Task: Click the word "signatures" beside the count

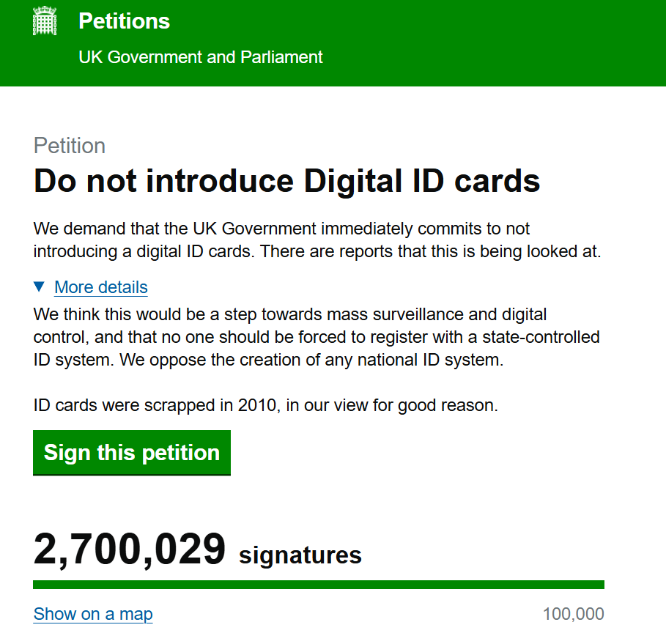Action: pos(300,555)
